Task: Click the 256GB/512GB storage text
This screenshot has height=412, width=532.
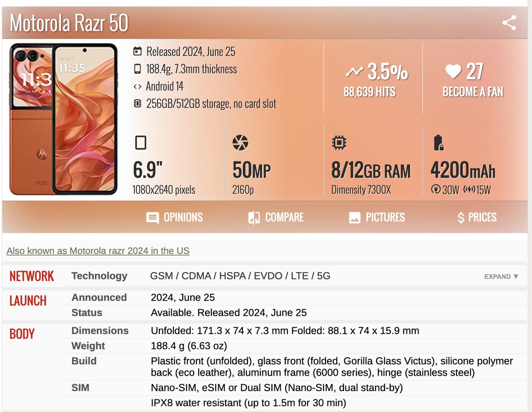Action: pyautogui.click(x=211, y=104)
